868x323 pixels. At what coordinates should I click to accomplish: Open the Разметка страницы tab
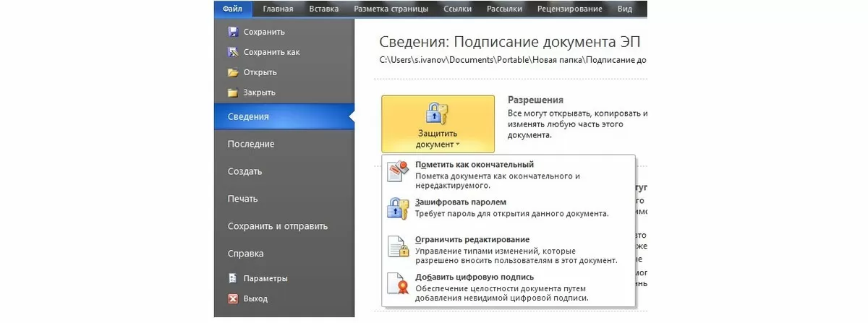click(391, 9)
